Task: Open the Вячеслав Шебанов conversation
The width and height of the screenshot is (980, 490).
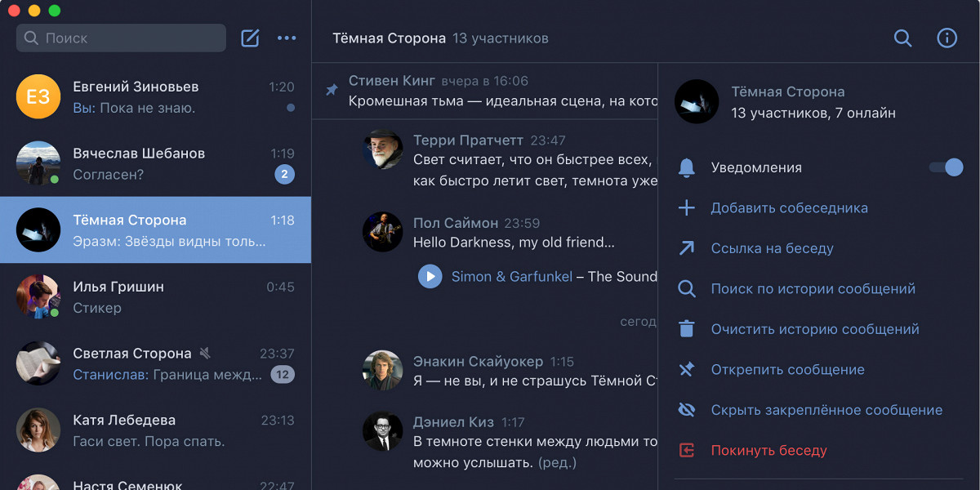Action: (155, 163)
